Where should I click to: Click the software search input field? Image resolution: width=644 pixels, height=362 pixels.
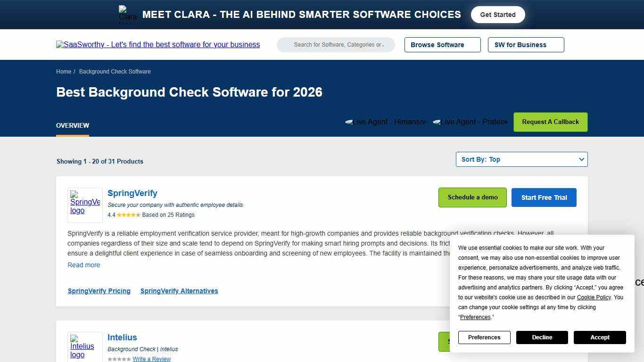pyautogui.click(x=336, y=44)
